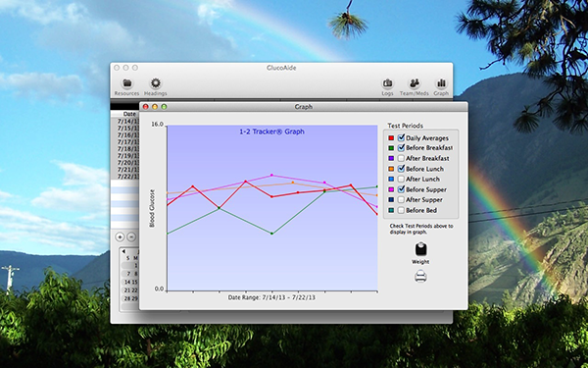The width and height of the screenshot is (588, 368).
Task: Click dark blue After Supper color swatch
Action: click(391, 200)
